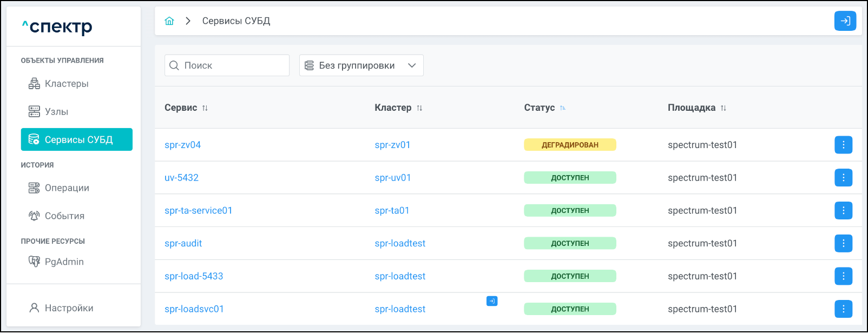Open three-dot menu for uv-5432 service
868x334 pixels.
pos(843,178)
